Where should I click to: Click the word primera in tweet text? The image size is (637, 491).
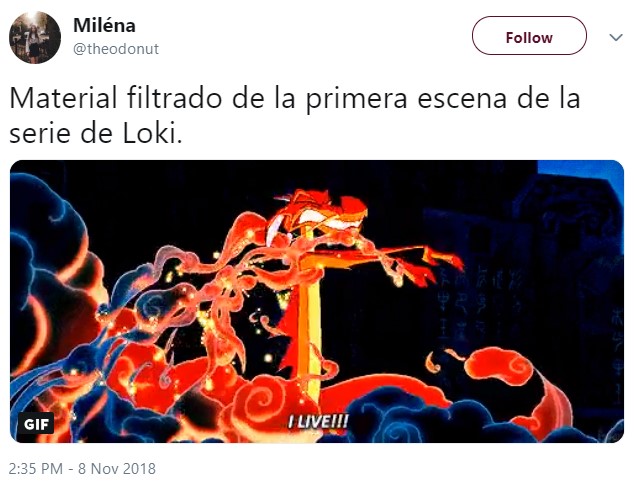pos(356,98)
